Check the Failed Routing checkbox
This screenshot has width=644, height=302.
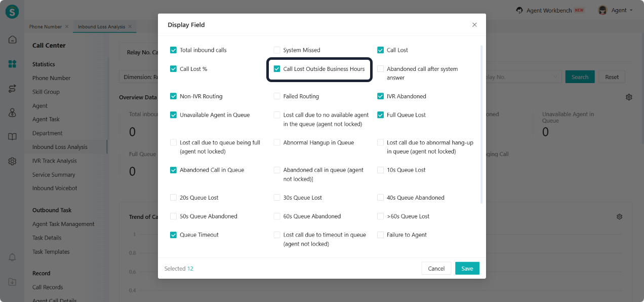(x=277, y=96)
